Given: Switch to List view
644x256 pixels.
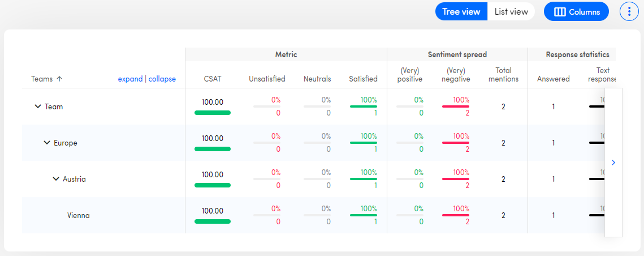Looking at the screenshot, I should click(511, 11).
